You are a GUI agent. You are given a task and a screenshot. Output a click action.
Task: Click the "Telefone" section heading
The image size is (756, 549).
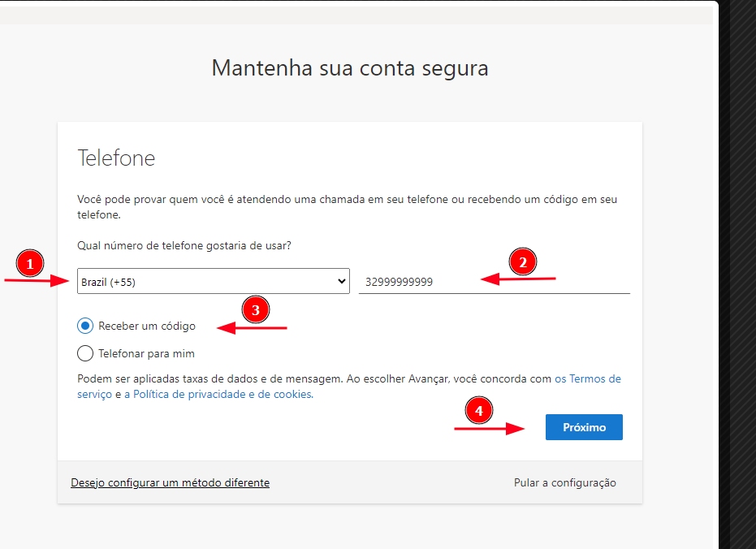(x=116, y=158)
